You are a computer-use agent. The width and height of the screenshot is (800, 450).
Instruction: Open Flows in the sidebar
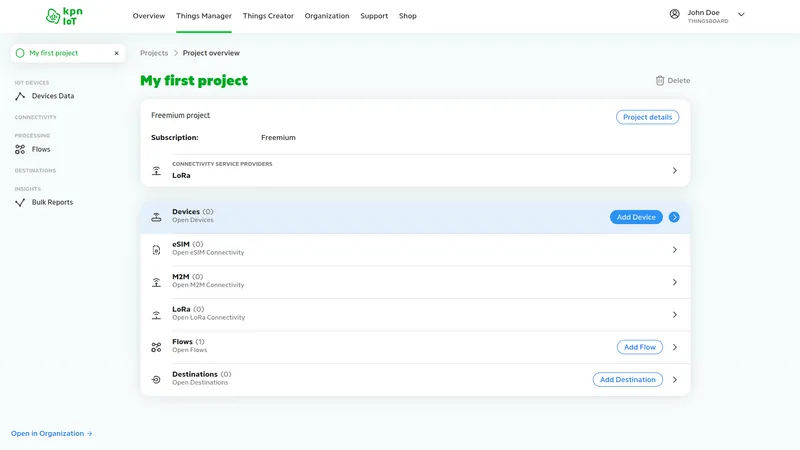tap(41, 149)
